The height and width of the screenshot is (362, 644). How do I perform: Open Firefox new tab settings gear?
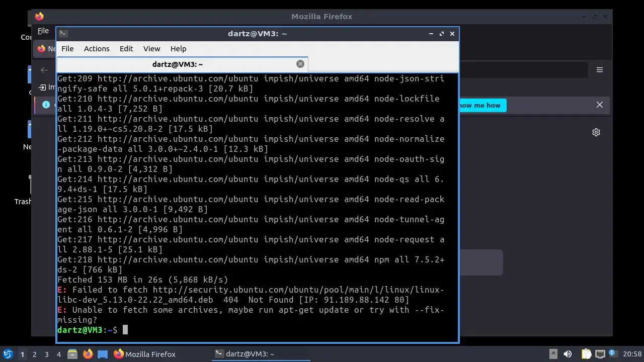click(x=596, y=132)
